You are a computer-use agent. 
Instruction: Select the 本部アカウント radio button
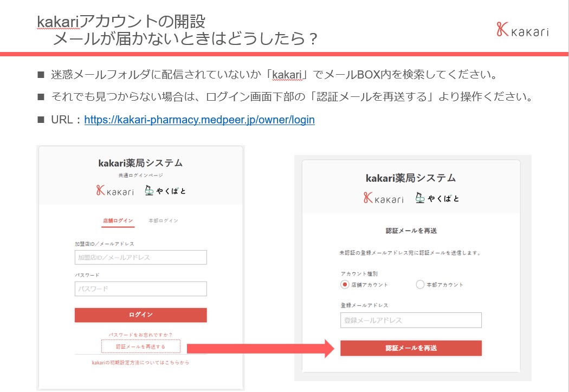click(x=420, y=285)
